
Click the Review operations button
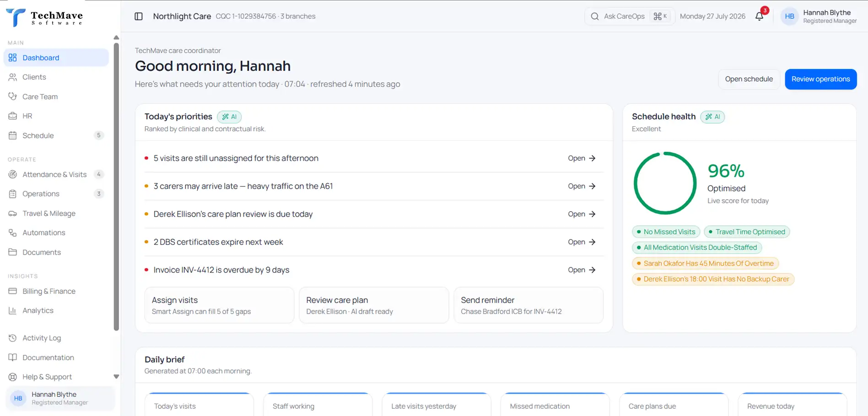click(821, 79)
